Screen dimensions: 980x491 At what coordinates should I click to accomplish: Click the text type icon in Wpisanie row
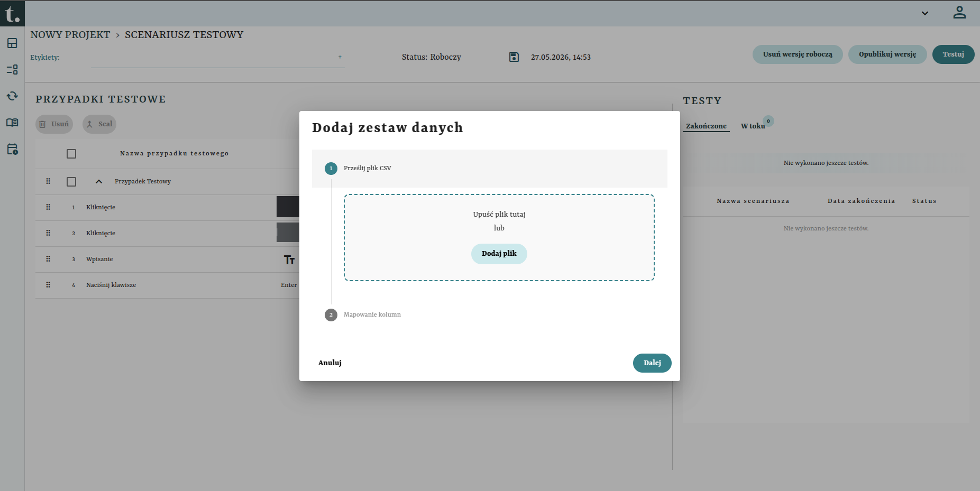click(289, 260)
